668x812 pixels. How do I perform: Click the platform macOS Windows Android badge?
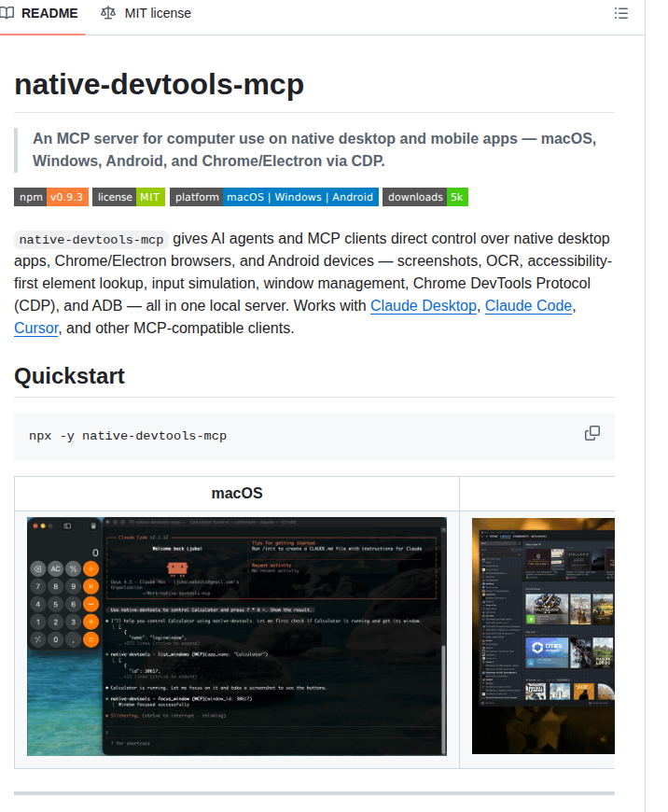(x=274, y=197)
